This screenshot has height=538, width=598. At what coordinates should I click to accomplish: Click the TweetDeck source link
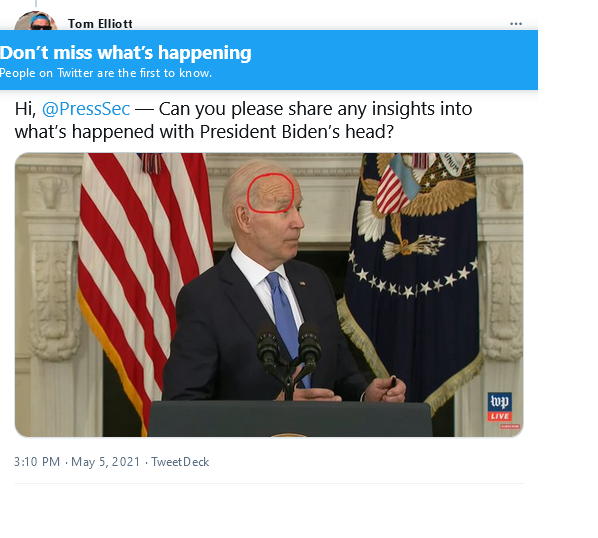(180, 462)
